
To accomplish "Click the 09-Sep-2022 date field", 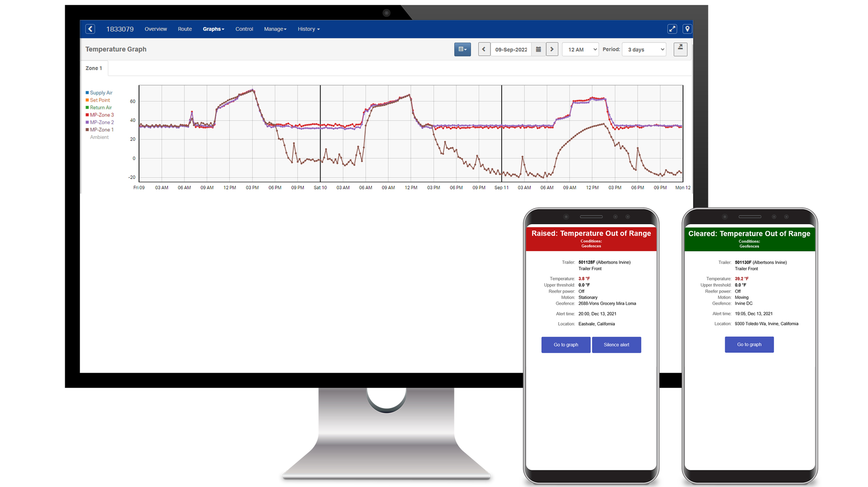I will coord(511,49).
